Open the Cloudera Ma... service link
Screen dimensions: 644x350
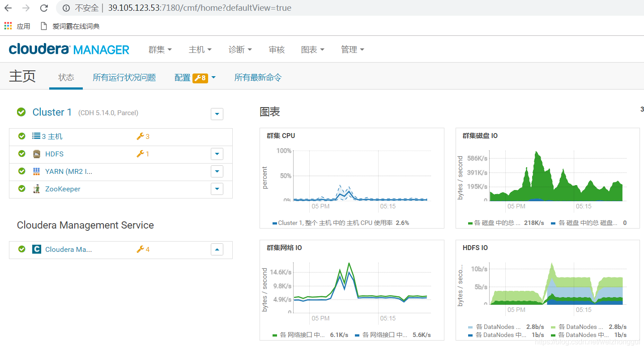(x=68, y=250)
